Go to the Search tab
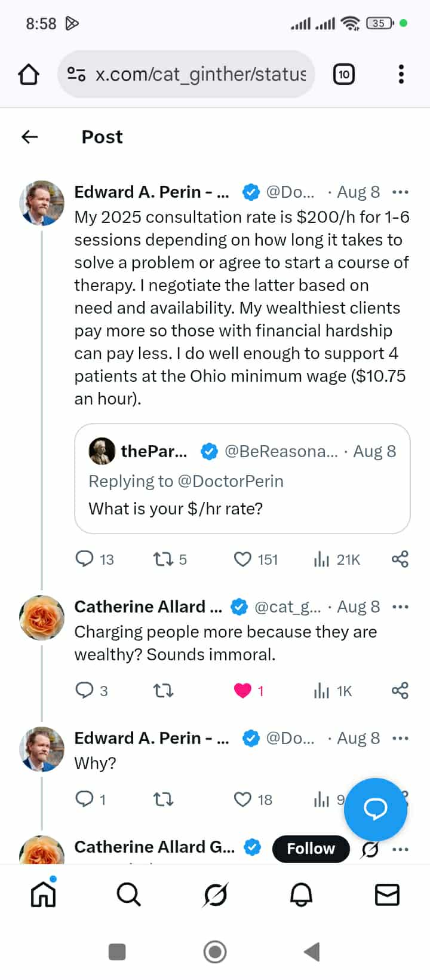Image resolution: width=430 pixels, height=980 pixels. coord(128,895)
